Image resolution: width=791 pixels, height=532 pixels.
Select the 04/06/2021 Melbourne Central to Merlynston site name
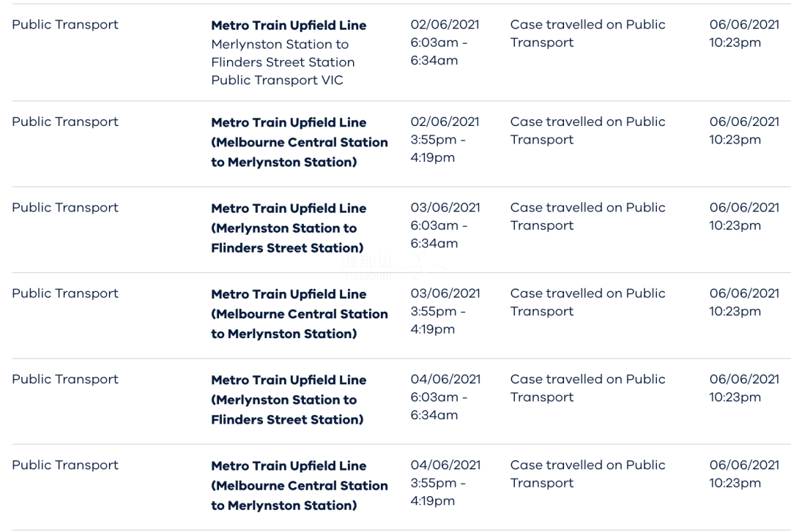pyautogui.click(x=299, y=485)
